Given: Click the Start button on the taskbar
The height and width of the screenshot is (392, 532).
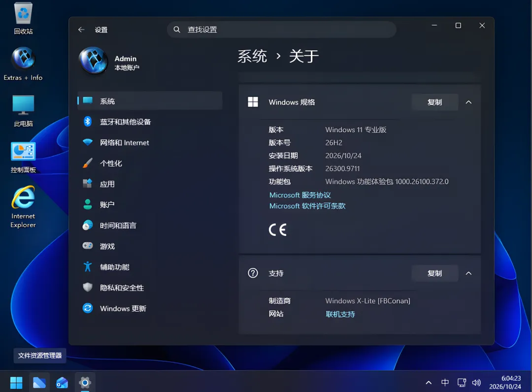Looking at the screenshot, I should click(16, 383).
